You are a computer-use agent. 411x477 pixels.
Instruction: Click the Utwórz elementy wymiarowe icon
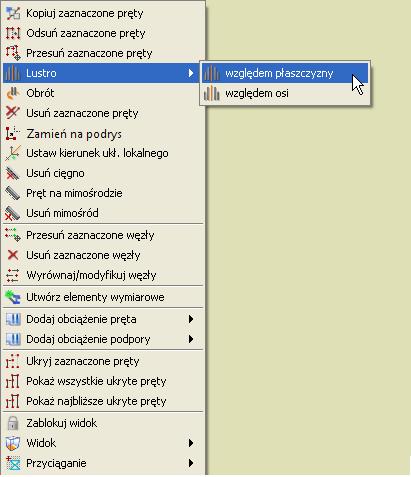click(x=13, y=297)
